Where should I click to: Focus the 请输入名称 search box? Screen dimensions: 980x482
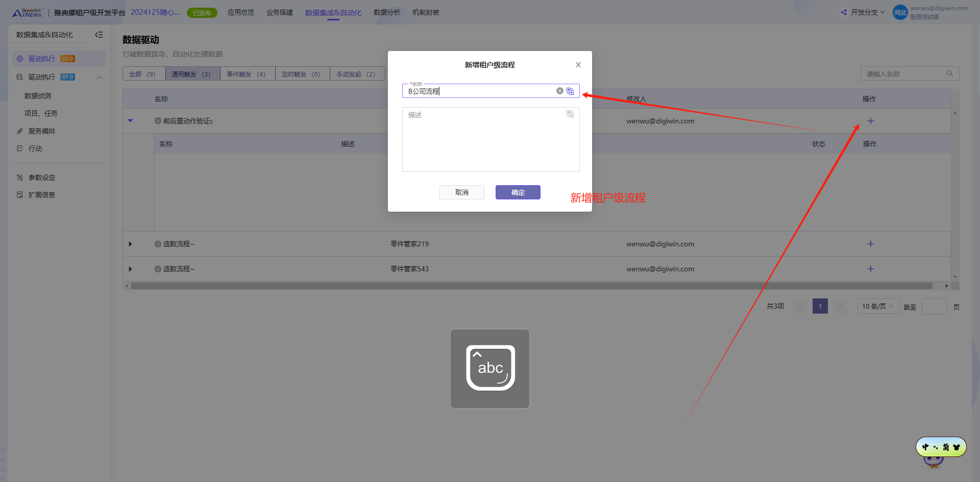click(x=910, y=73)
